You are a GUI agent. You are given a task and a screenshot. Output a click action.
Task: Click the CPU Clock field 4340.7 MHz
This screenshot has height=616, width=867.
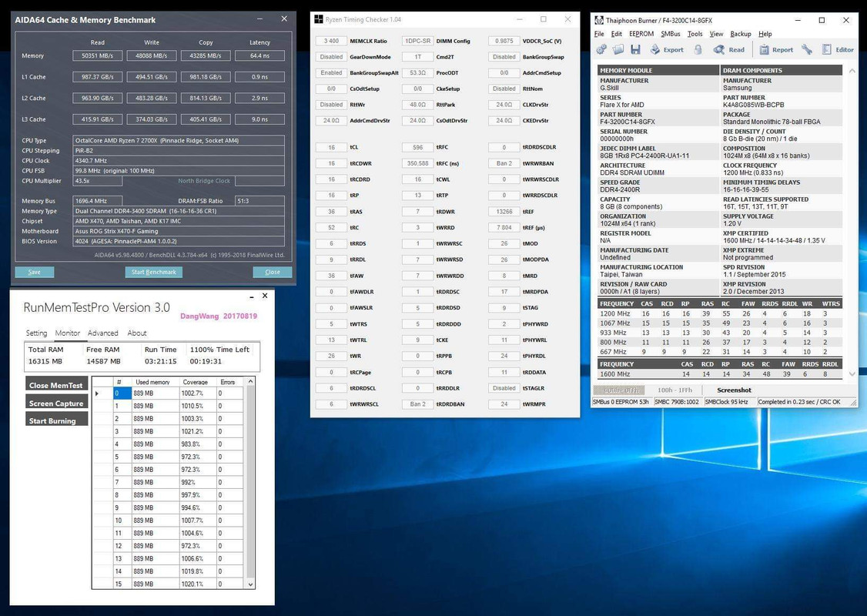pos(179,161)
